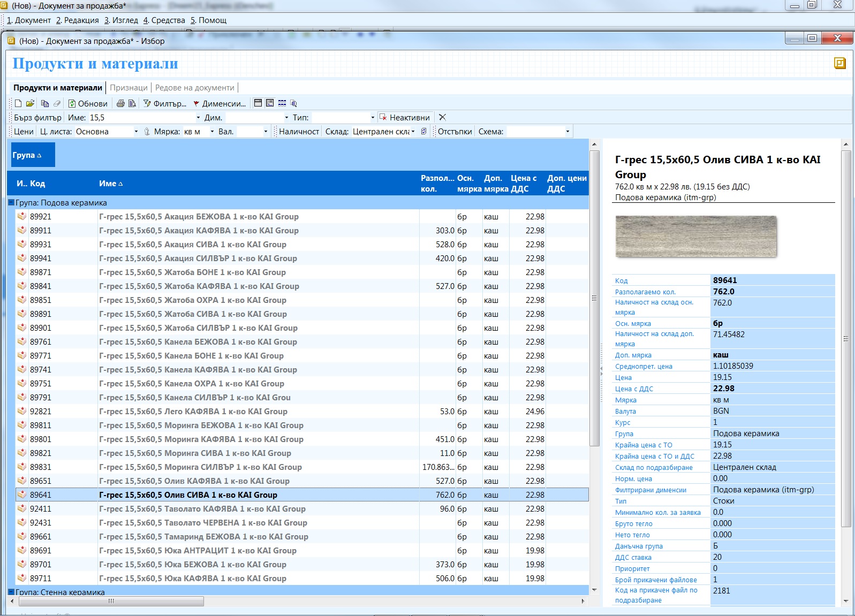The height and width of the screenshot is (616, 855).
Task: Switch to grid tiles view icon
Action: click(x=282, y=103)
